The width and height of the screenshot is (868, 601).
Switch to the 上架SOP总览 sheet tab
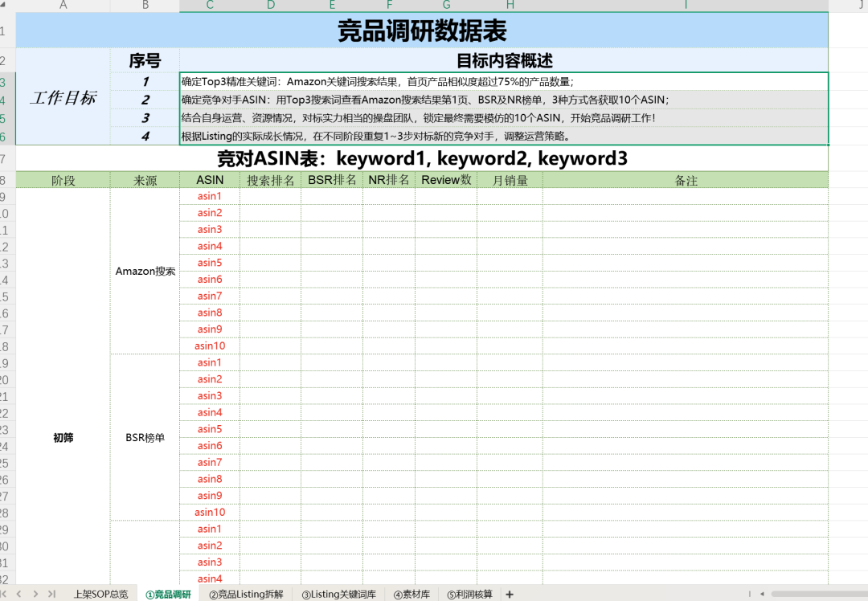102,595
